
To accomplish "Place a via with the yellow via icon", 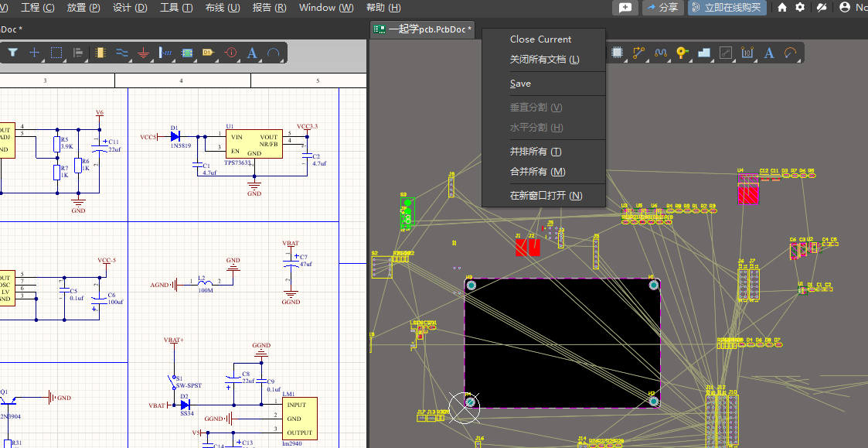I will [x=682, y=53].
